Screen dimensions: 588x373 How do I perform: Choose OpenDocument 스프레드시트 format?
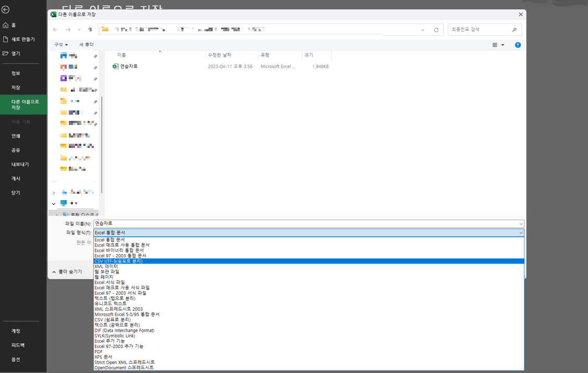pos(309,368)
